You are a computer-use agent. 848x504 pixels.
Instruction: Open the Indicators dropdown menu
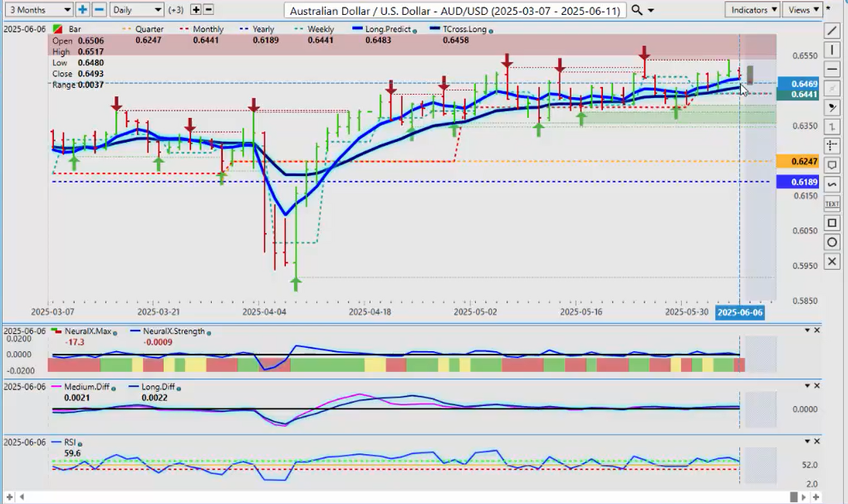752,10
